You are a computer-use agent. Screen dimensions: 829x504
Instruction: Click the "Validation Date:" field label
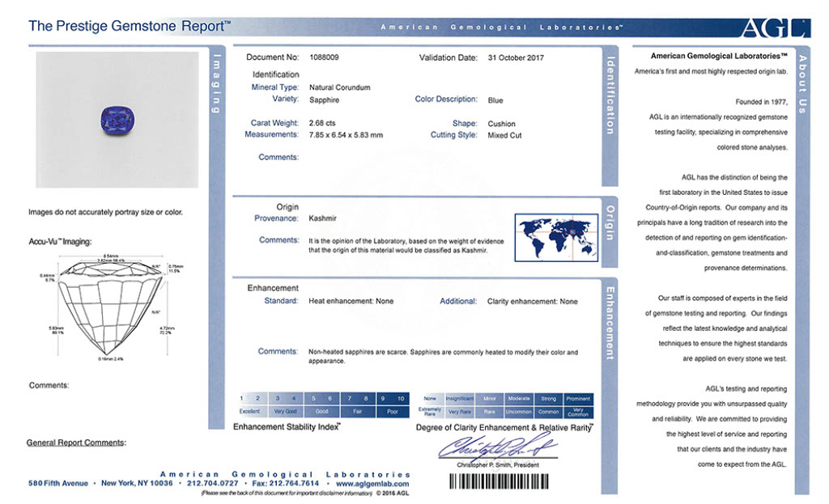click(x=449, y=57)
